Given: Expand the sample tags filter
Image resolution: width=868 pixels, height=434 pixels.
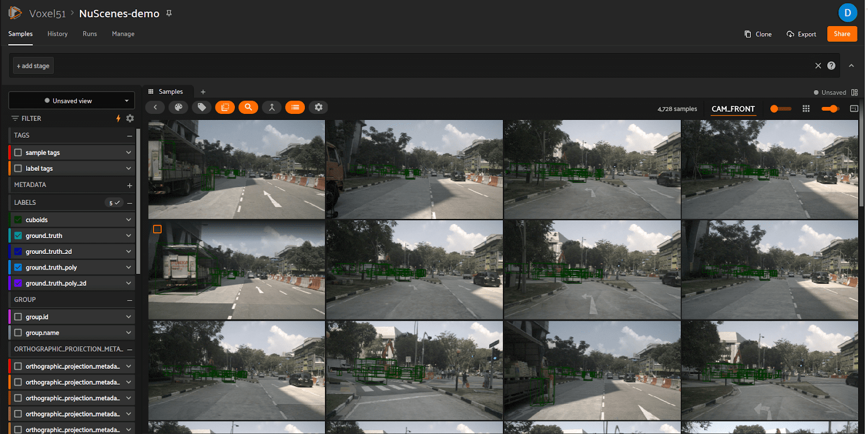Looking at the screenshot, I should coord(129,152).
